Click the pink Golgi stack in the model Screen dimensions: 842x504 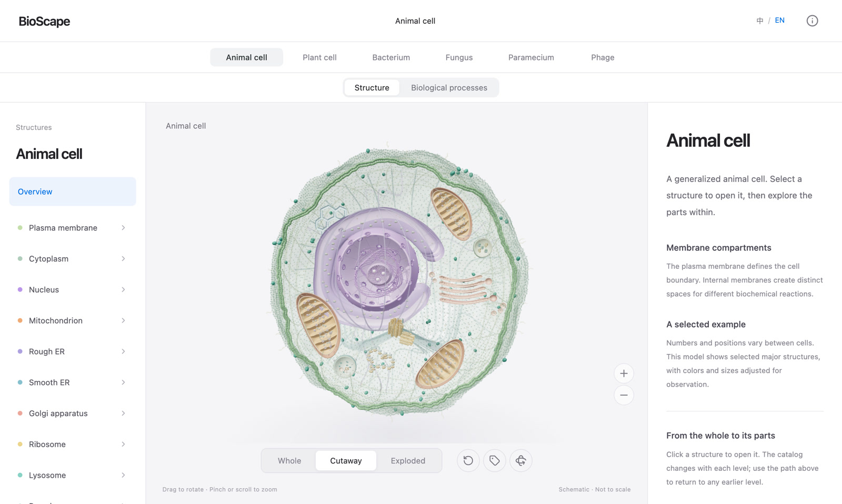(x=466, y=289)
